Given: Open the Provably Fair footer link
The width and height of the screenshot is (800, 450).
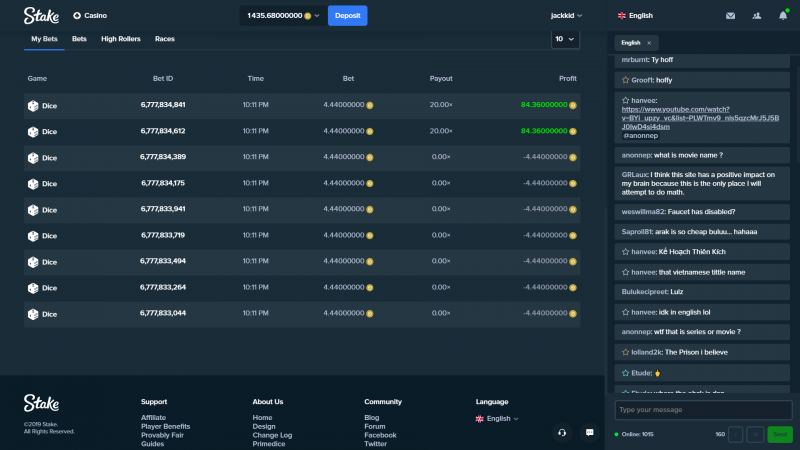Looking at the screenshot, I should click(x=162, y=435).
